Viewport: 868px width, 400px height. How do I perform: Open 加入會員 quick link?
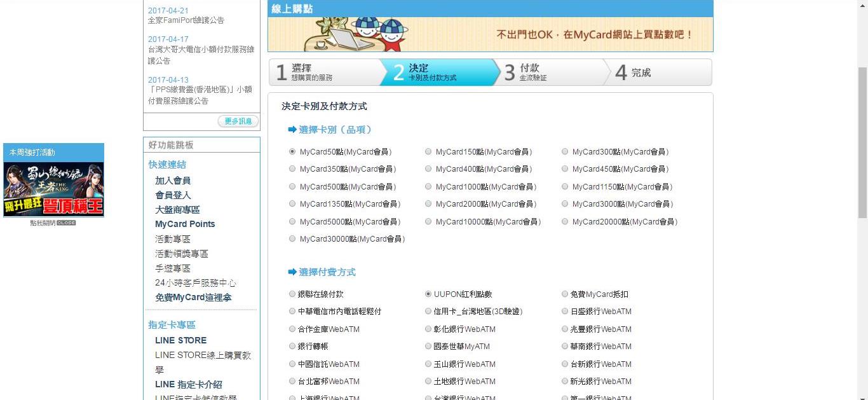173,181
